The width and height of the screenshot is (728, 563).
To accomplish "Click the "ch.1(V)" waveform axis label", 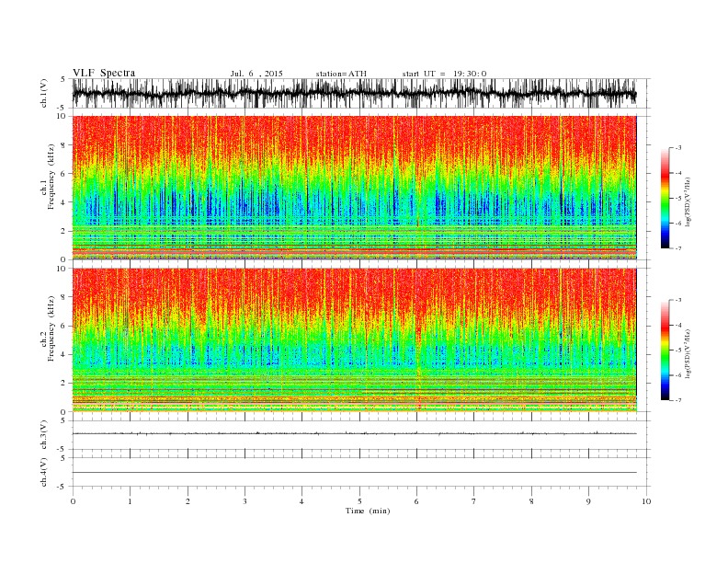I will (x=44, y=93).
